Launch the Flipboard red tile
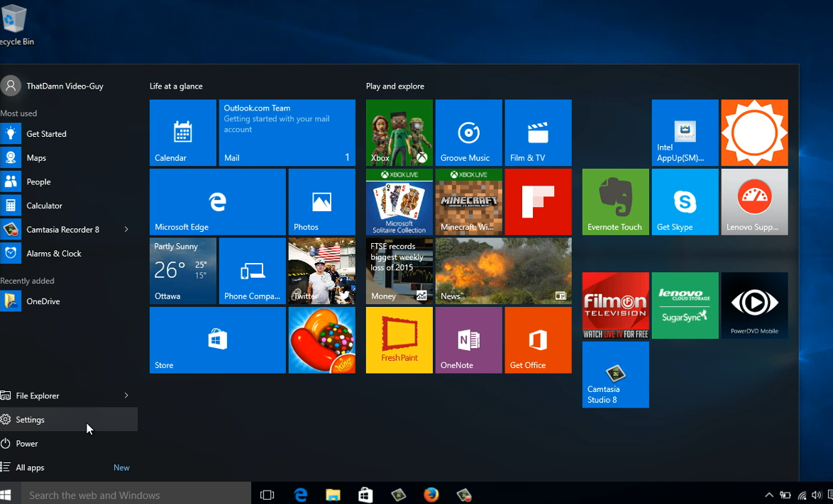Viewport: 833px width, 504px height. click(538, 202)
